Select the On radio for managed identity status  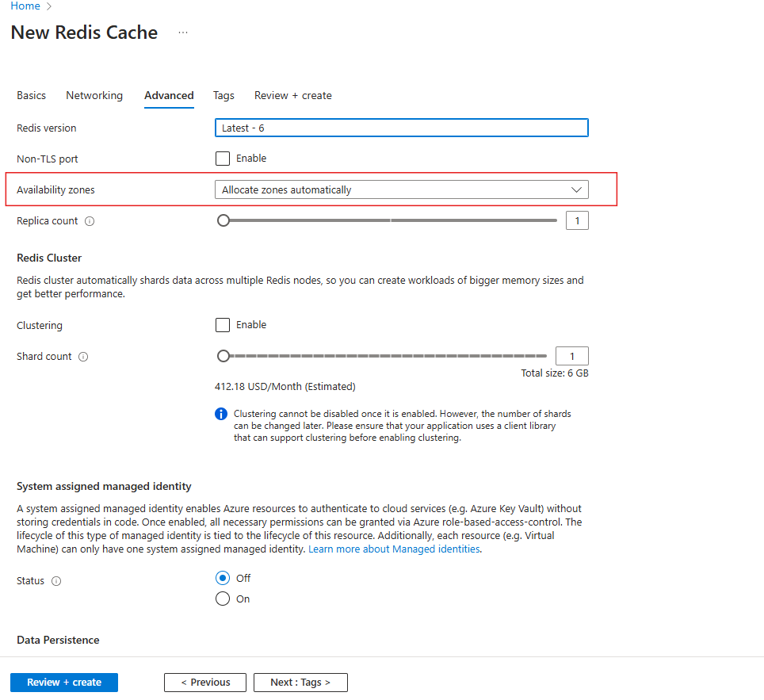(x=223, y=599)
